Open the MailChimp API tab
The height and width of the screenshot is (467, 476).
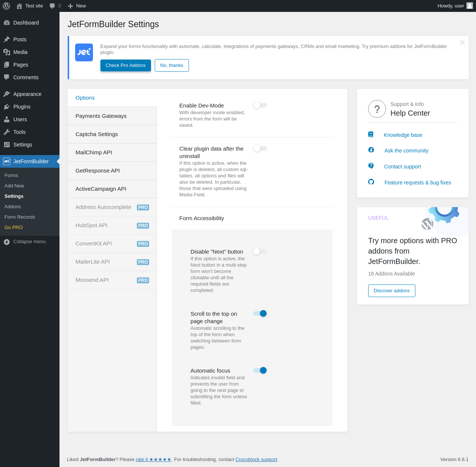pos(112,152)
